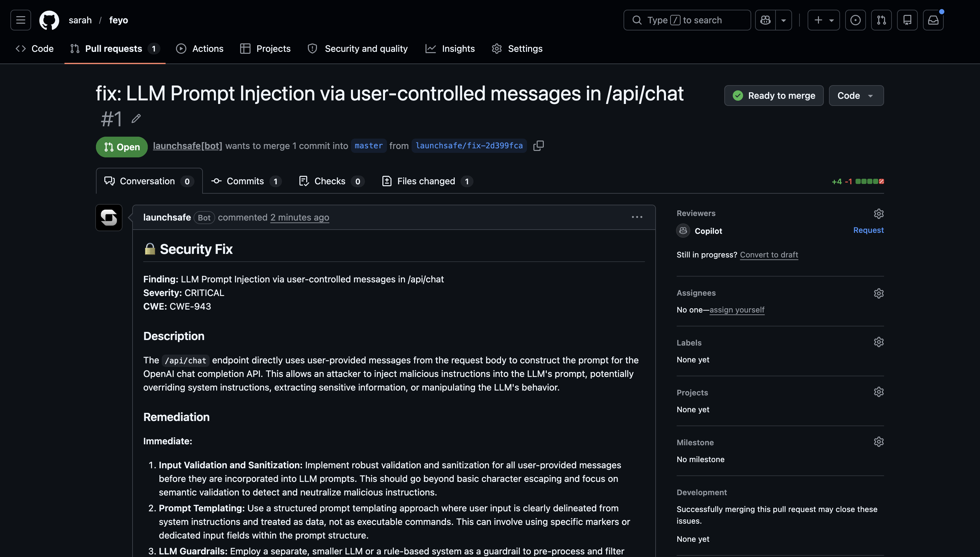The height and width of the screenshot is (557, 980).
Task: Open Repositories icon in top header
Action: (x=907, y=20)
